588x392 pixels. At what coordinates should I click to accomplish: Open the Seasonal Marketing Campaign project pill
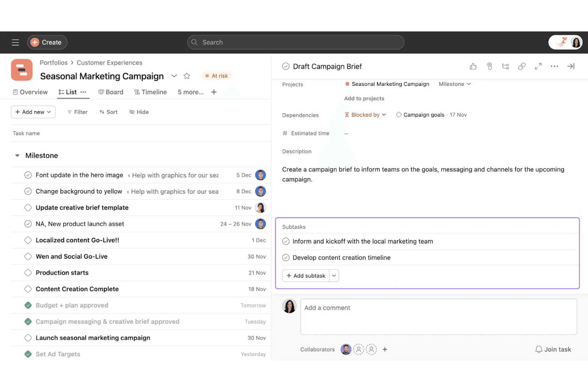387,84
